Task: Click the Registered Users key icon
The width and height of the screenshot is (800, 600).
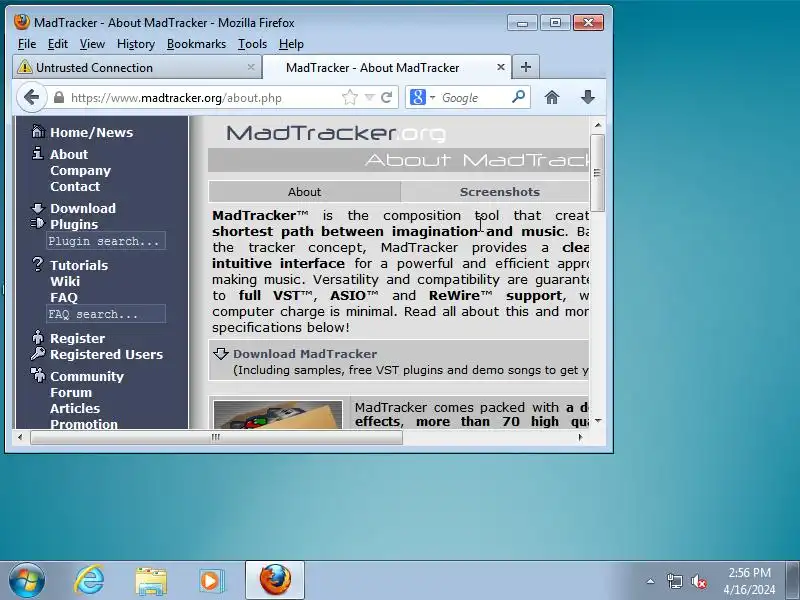Action: tap(38, 353)
